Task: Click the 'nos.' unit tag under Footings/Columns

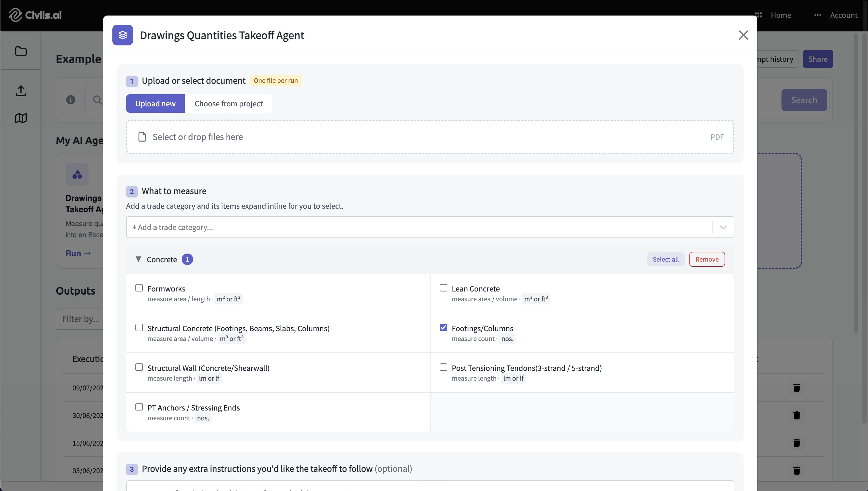Action: [507, 339]
